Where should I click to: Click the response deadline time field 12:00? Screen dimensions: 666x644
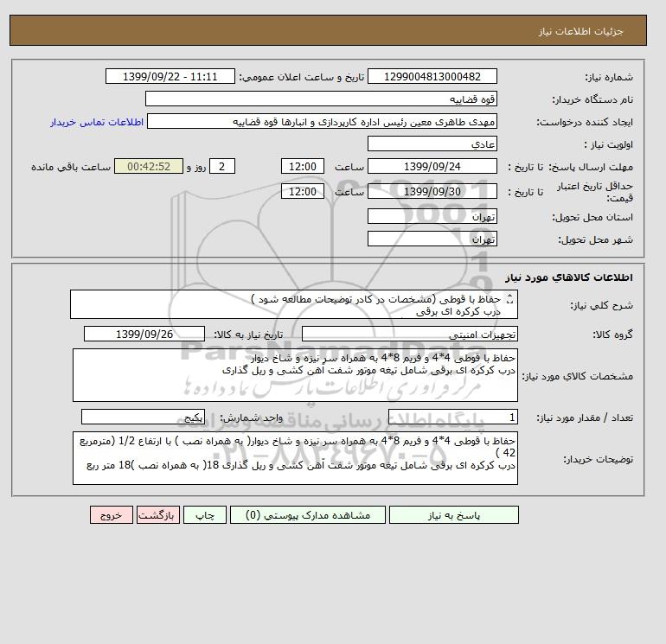[303, 167]
